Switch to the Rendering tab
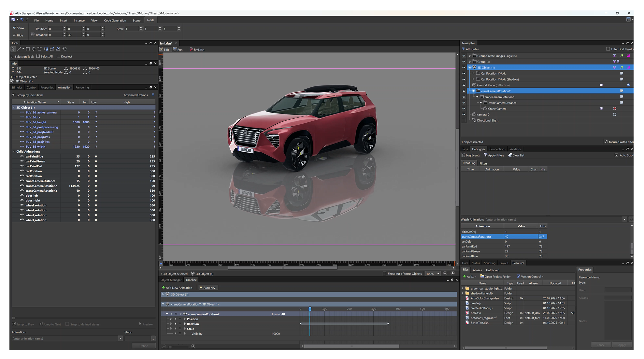 coord(82,87)
